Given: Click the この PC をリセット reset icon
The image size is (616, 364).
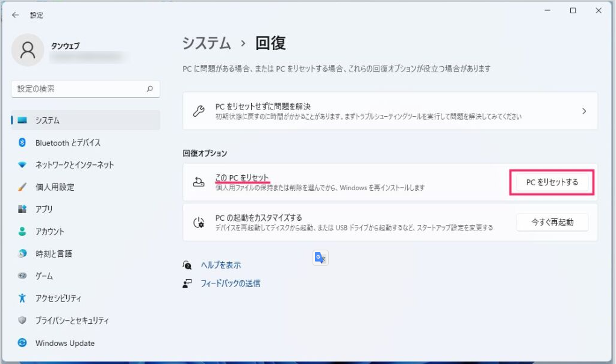Looking at the screenshot, I should pos(199,182).
